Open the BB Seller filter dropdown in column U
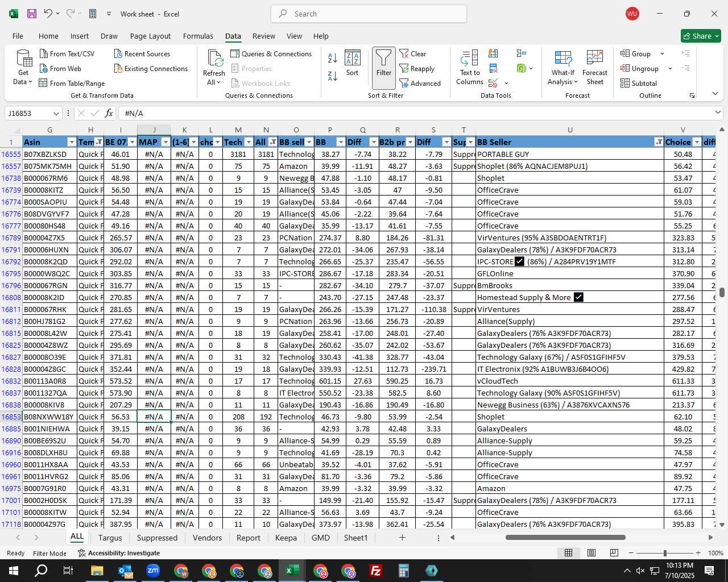 coord(659,142)
